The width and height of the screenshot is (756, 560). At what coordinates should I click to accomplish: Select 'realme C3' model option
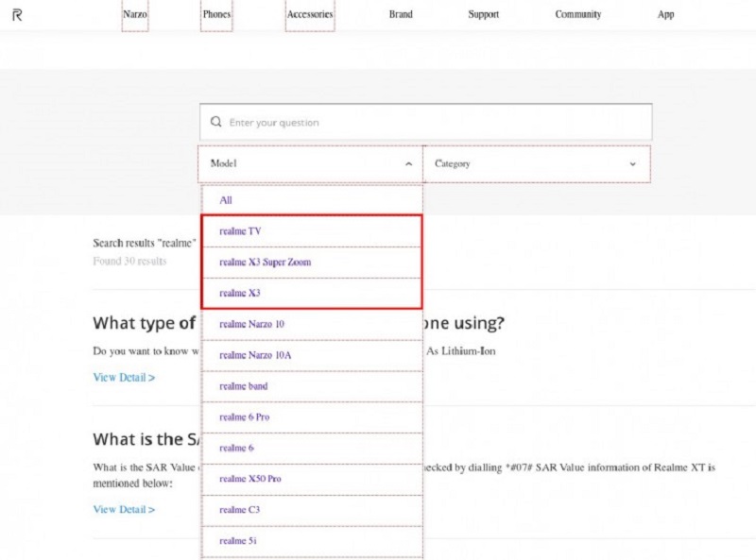tap(312, 510)
